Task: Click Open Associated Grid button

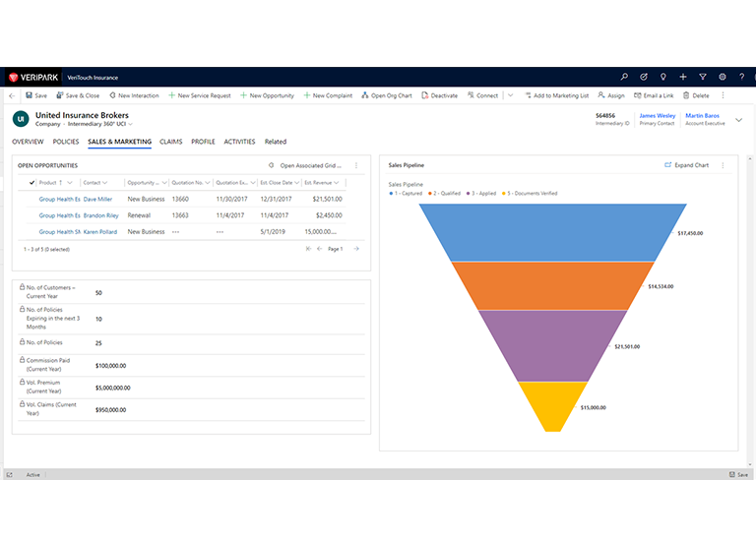Action: [x=305, y=165]
